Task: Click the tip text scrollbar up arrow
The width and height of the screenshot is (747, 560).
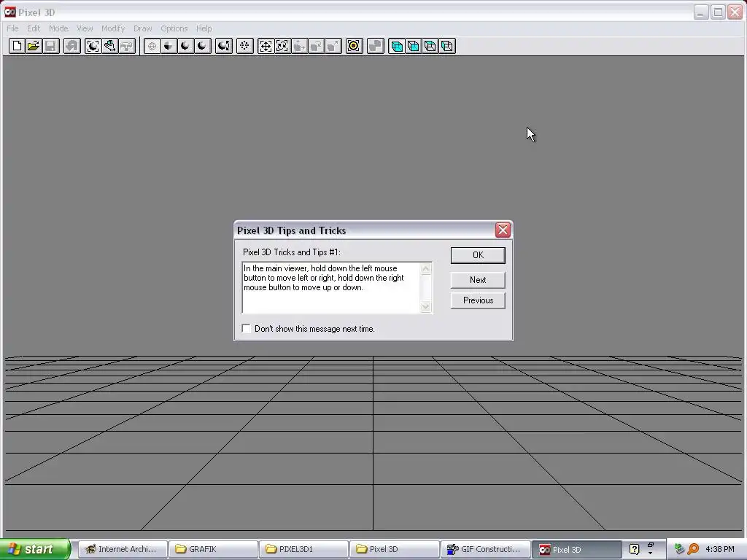Action: pyautogui.click(x=426, y=269)
